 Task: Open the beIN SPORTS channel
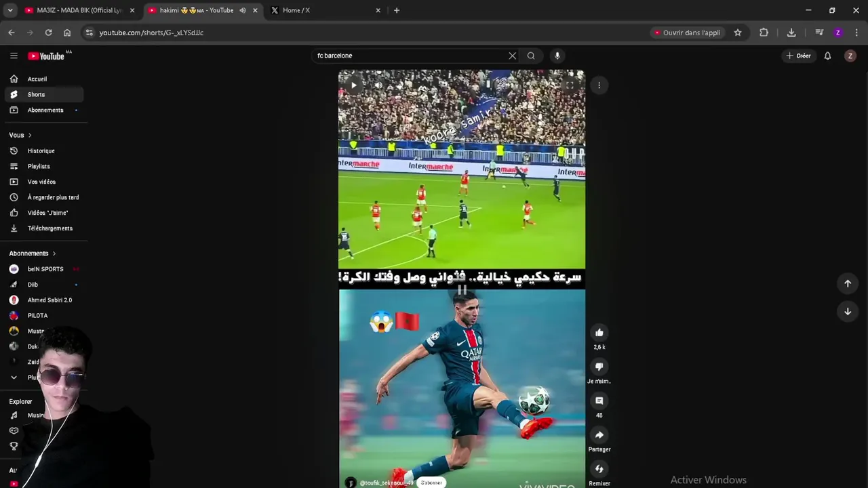click(43, 269)
